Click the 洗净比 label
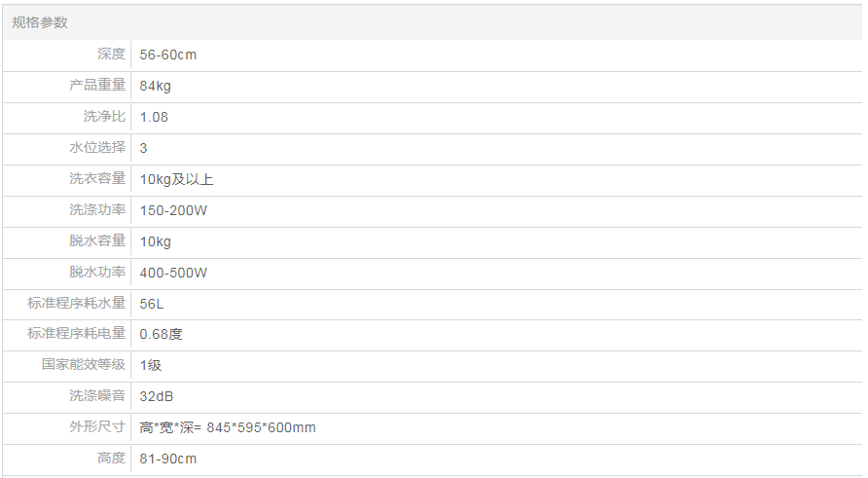This screenshot has width=868, height=478. click(x=104, y=117)
